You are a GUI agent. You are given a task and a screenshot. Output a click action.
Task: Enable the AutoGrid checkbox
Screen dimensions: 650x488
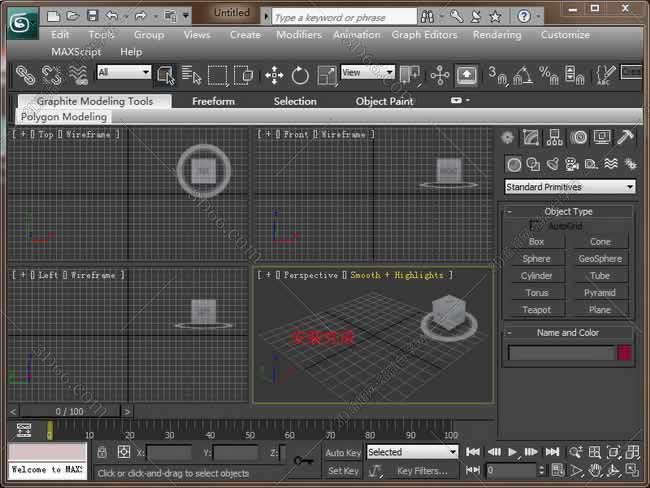(x=534, y=226)
